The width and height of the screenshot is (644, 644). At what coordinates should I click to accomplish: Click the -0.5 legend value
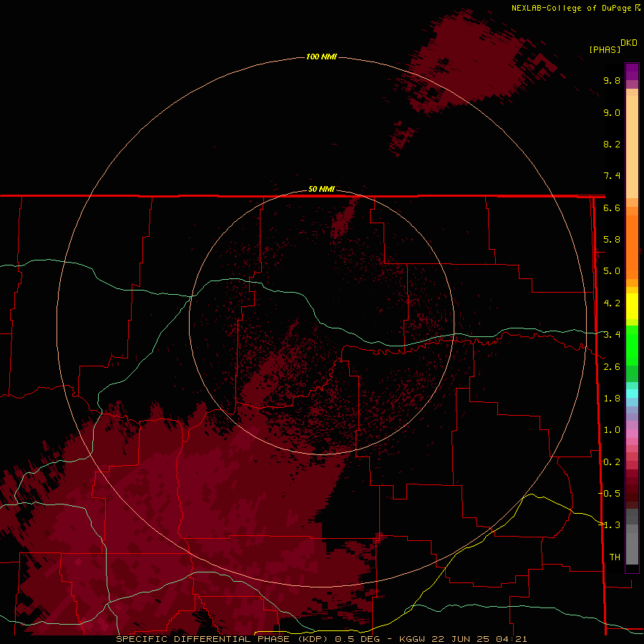click(610, 494)
